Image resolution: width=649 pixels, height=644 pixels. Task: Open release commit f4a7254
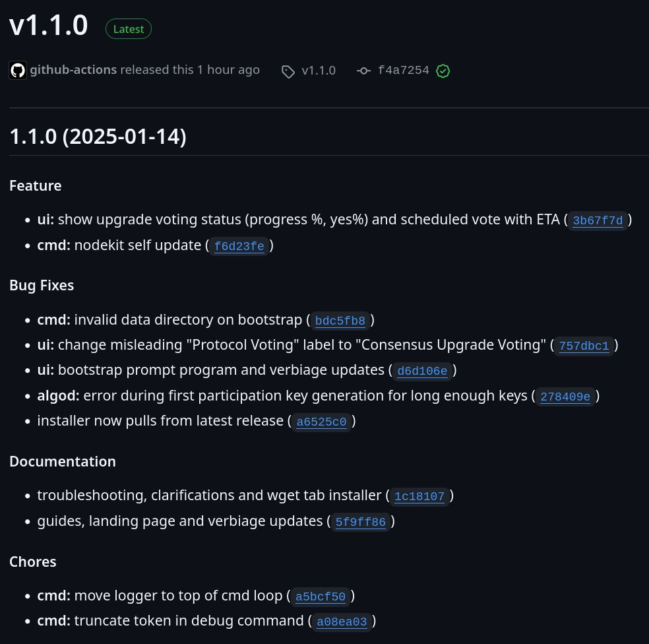[x=404, y=70]
